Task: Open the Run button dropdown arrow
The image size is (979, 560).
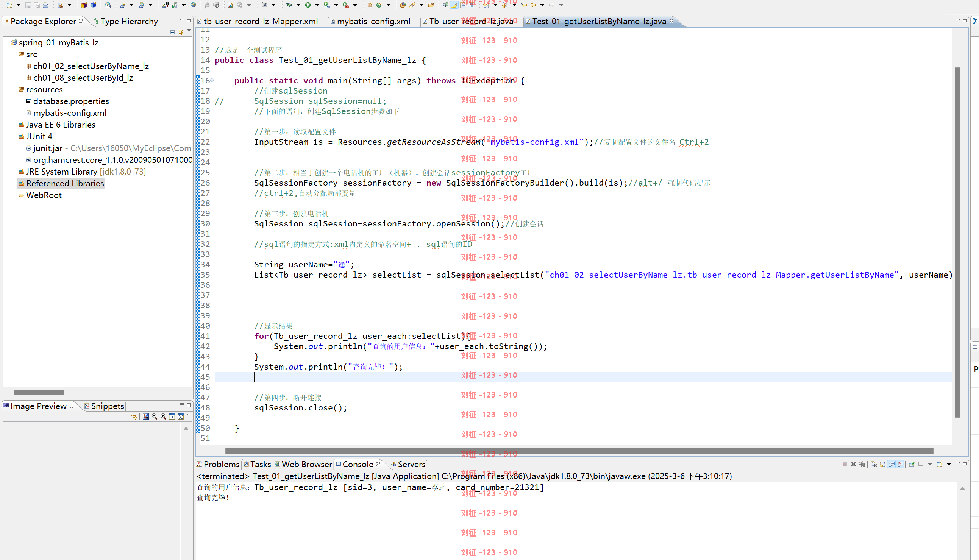Action: tap(317, 5)
